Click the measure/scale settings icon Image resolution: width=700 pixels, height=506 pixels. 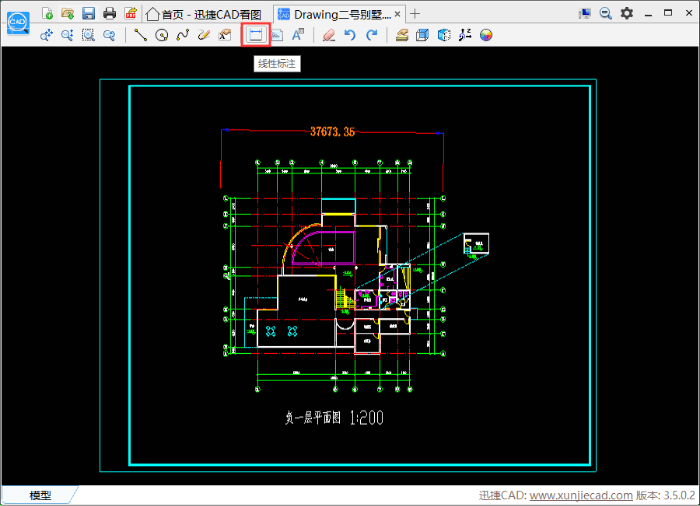[465, 35]
